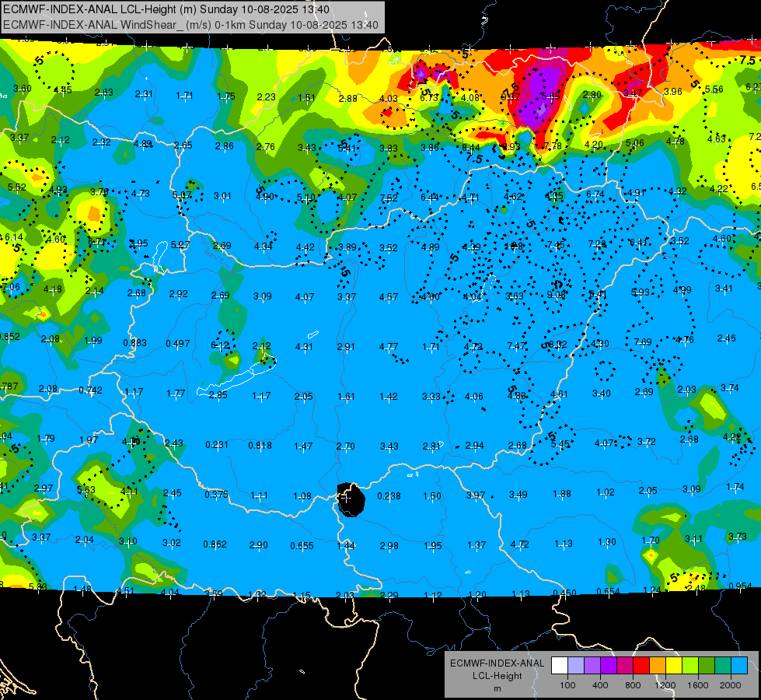
Task: Select the lime green legend swatch
Action: [x=690, y=666]
